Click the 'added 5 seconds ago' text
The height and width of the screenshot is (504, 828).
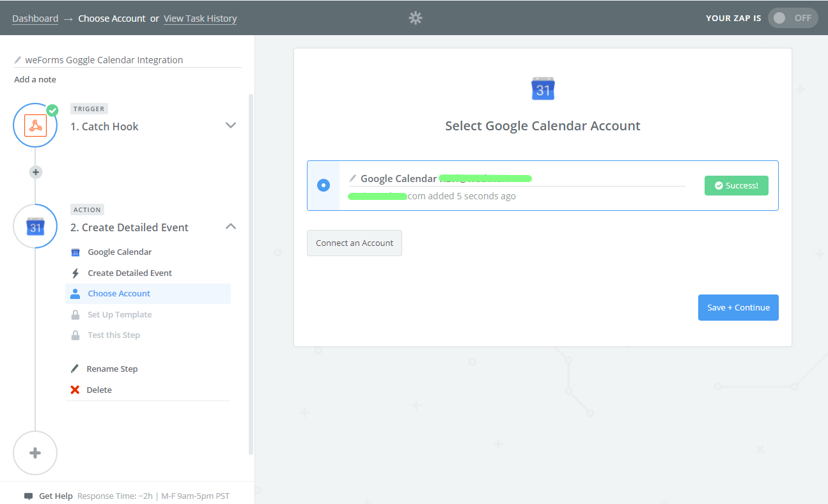[x=472, y=196]
